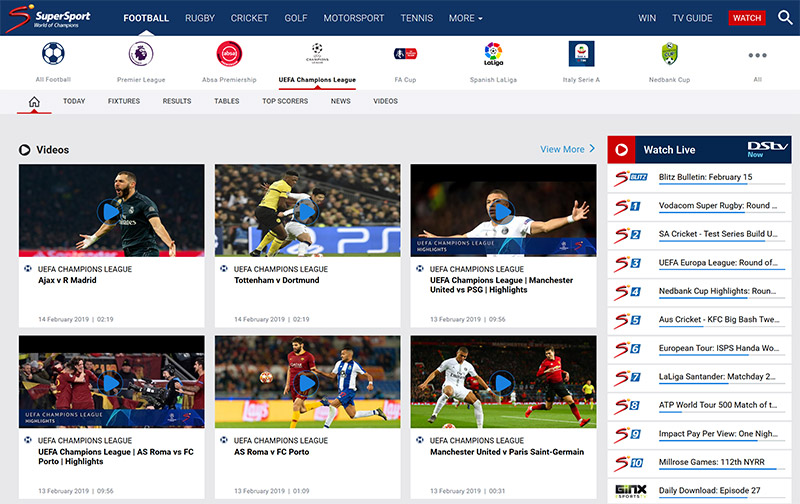Open the MOTORSPORT menu

(354, 18)
